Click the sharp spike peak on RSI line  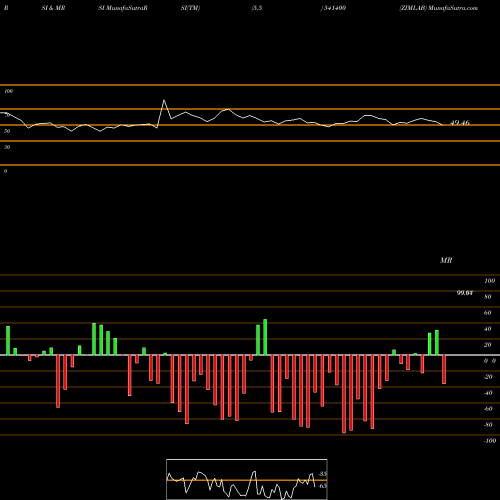(164, 100)
